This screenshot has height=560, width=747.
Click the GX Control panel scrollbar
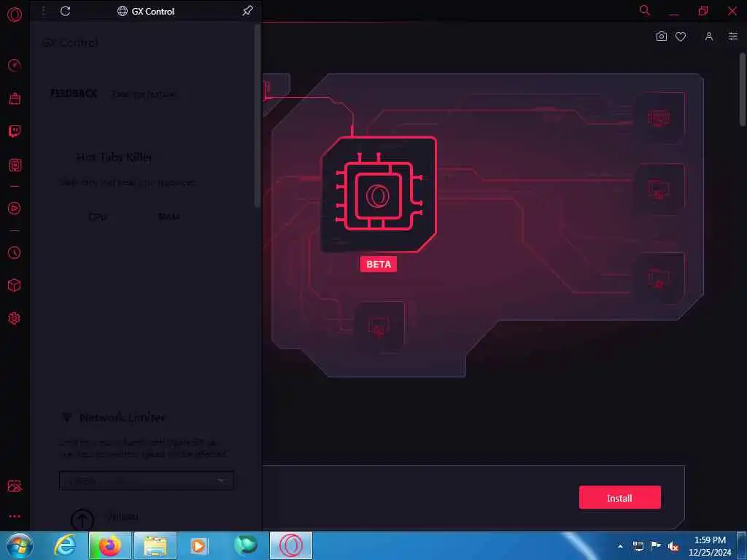point(258,116)
